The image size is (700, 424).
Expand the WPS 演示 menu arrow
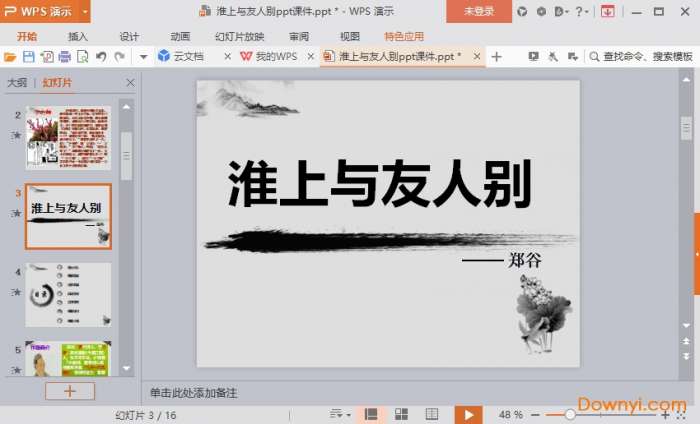point(84,11)
